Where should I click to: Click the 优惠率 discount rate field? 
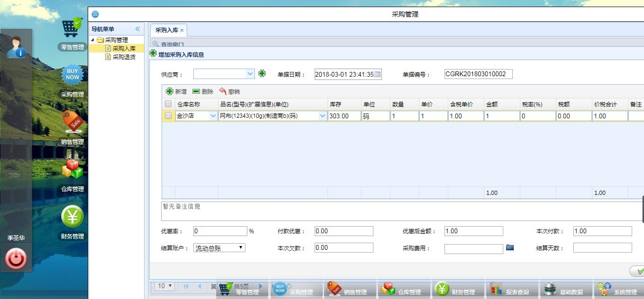[220, 231]
